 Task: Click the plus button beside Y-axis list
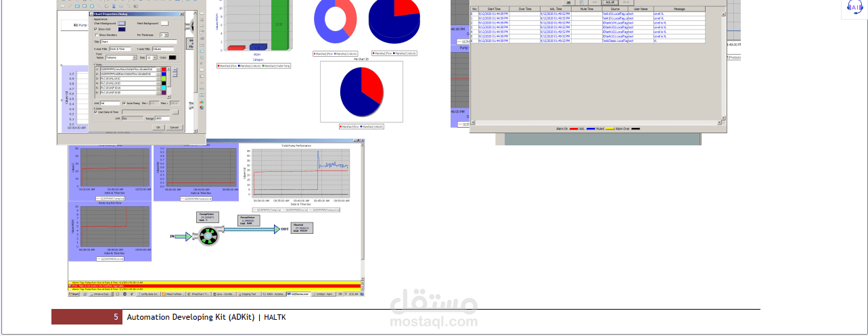[175, 70]
